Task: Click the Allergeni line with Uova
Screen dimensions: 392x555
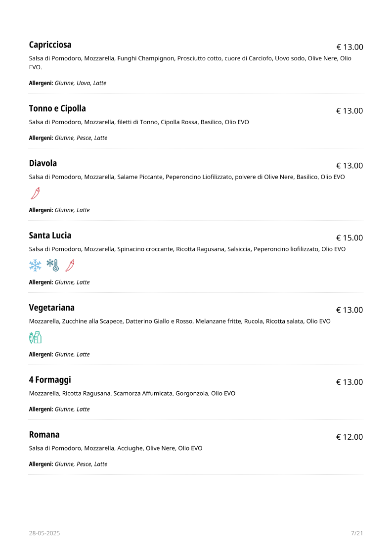Action: pos(68,83)
